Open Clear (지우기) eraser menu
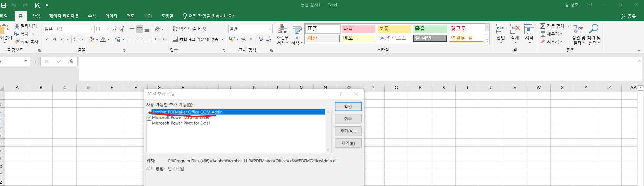Viewport: 644px width, 186px height. click(552, 42)
